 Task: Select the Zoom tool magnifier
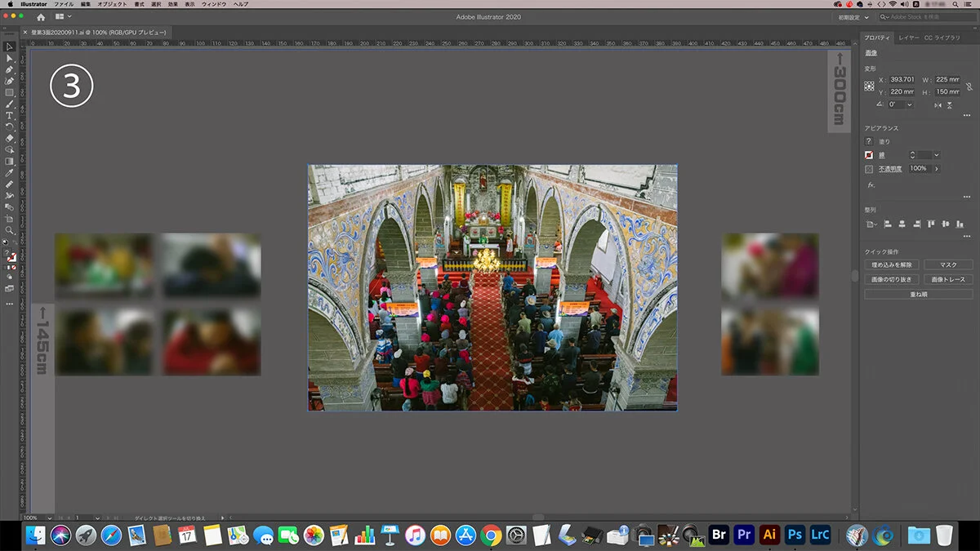(x=10, y=230)
